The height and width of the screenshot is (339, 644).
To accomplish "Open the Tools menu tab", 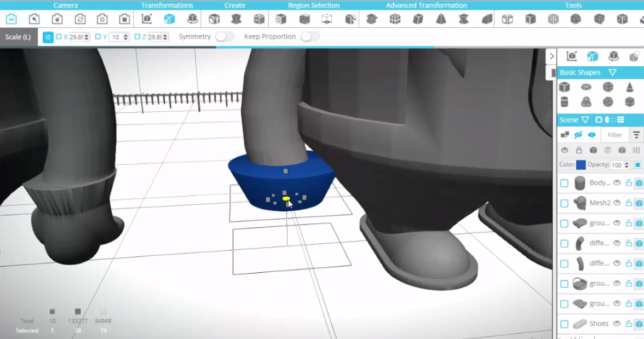I will coord(573,5).
